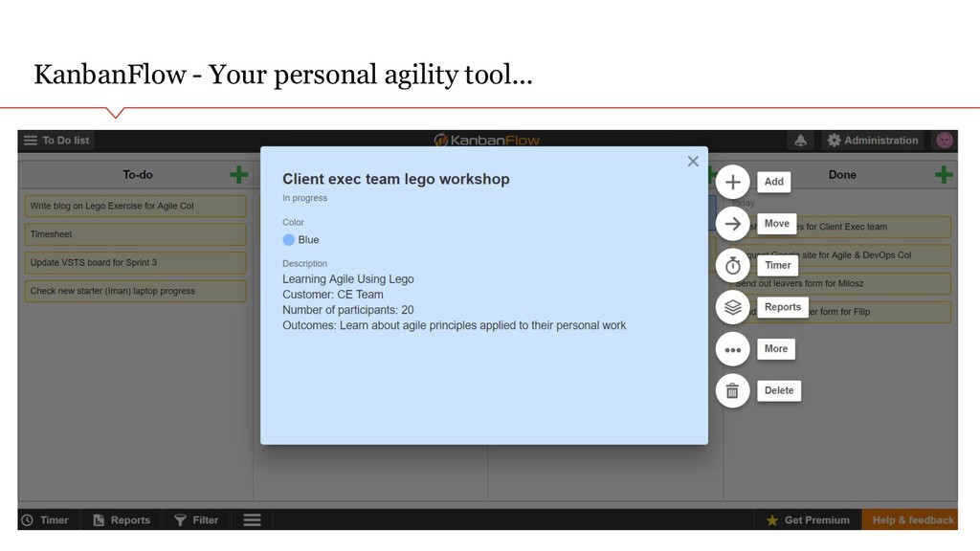
Task: Open the Google site for Agile & DevOps card
Action: point(840,255)
